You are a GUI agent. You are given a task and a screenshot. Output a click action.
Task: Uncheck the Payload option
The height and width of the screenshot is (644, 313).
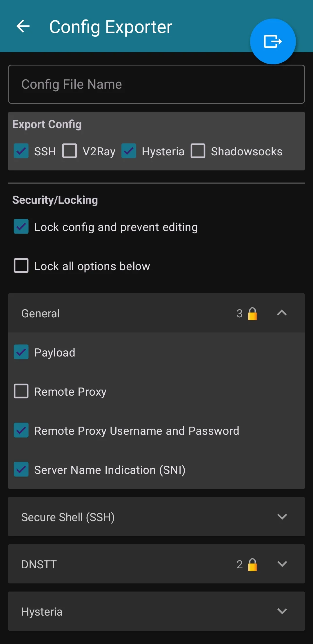tap(21, 352)
